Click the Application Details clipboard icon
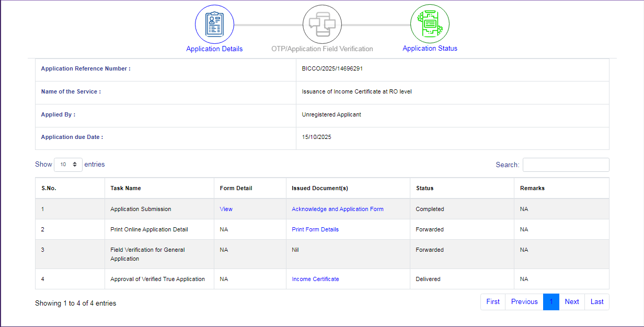Viewport: 644px width, 327px height. click(x=214, y=25)
